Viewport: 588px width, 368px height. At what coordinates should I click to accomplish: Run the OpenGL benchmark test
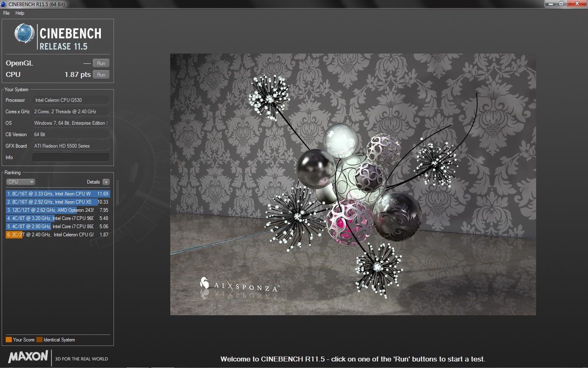[x=101, y=63]
